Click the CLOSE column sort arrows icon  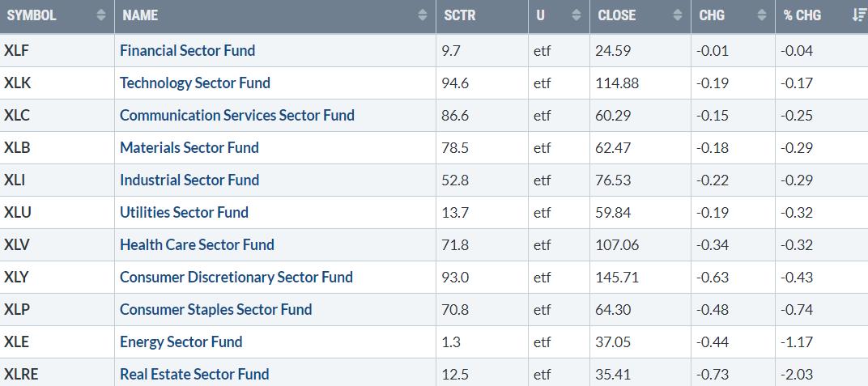click(678, 15)
